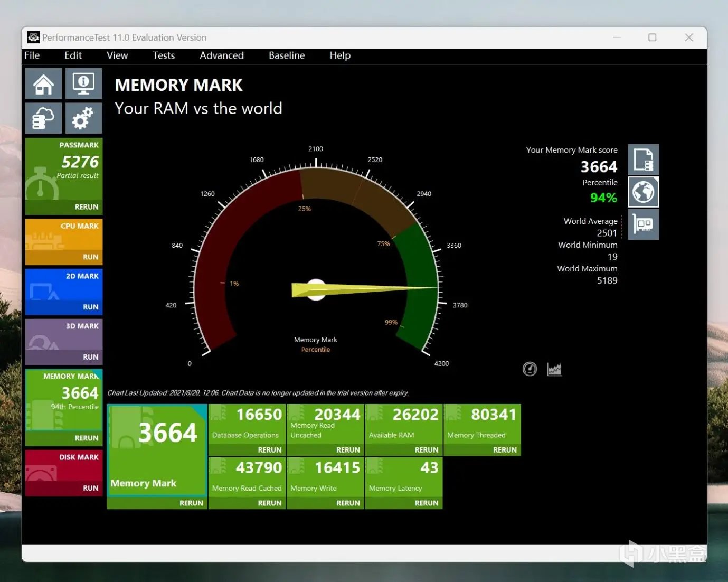Rerun the Memory Read Uncached test

[x=348, y=450]
